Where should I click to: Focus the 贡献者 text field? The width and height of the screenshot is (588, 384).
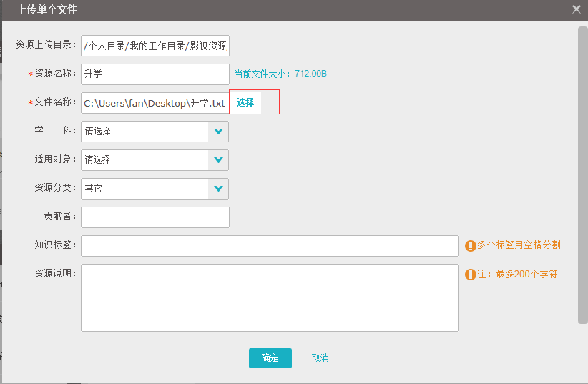click(155, 217)
